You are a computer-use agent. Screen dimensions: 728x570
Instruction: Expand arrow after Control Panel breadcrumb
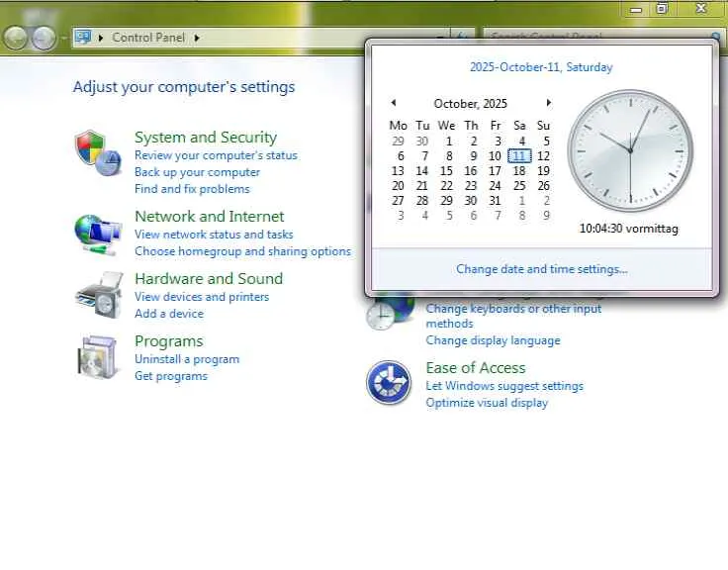pos(197,38)
